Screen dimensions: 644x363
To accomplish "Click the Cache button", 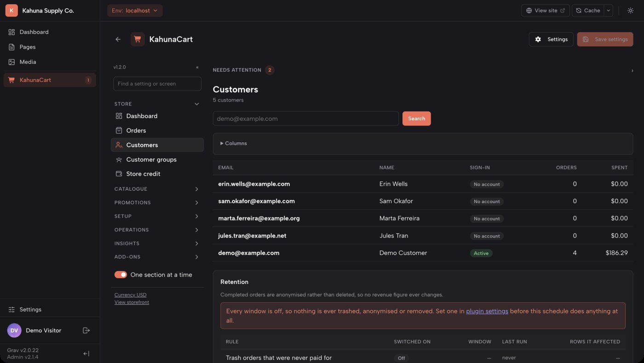I will coord(588,11).
